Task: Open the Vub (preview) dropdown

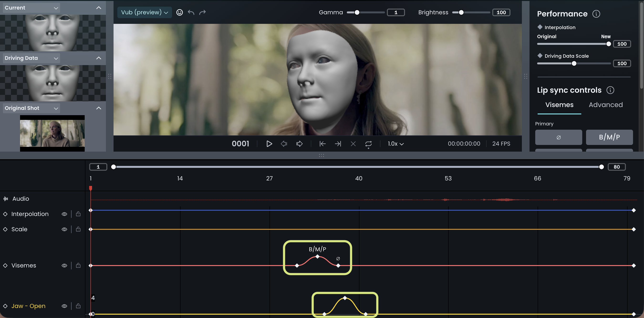Action: pyautogui.click(x=145, y=12)
